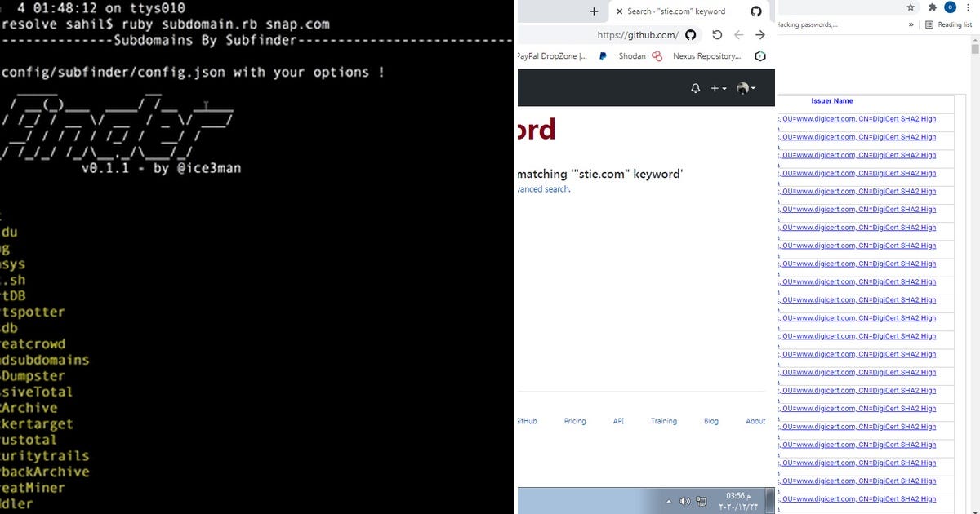Click the network tray icon
980x514 pixels.
[701, 501]
